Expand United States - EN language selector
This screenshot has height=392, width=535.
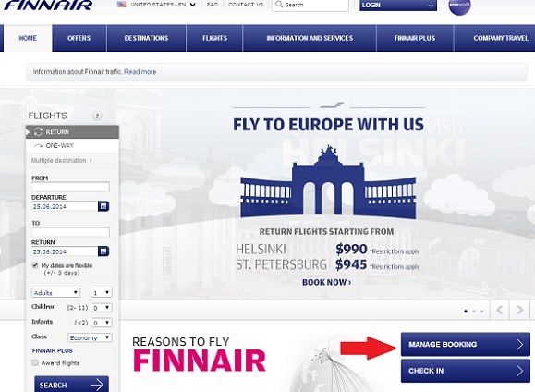[156, 5]
